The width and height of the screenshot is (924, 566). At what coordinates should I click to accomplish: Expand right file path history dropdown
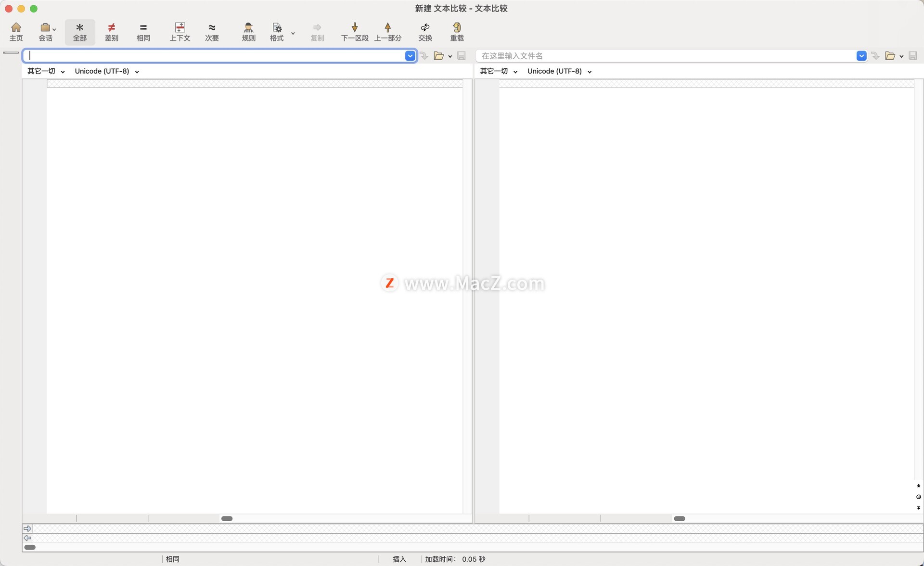(x=861, y=56)
